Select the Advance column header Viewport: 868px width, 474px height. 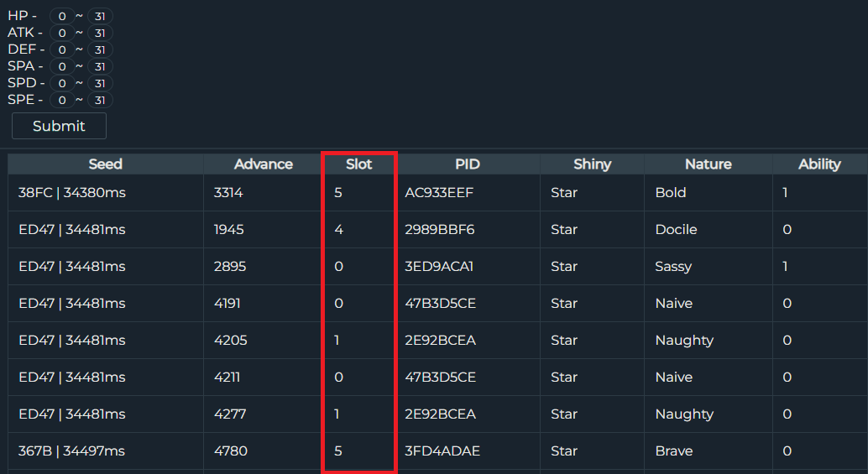coord(264,164)
